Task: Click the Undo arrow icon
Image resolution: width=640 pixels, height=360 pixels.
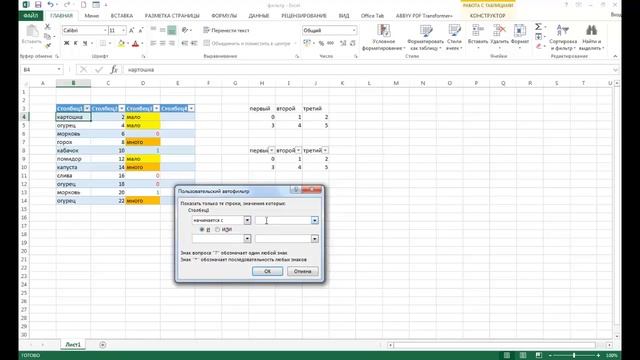Action: pyautogui.click(x=50, y=5)
